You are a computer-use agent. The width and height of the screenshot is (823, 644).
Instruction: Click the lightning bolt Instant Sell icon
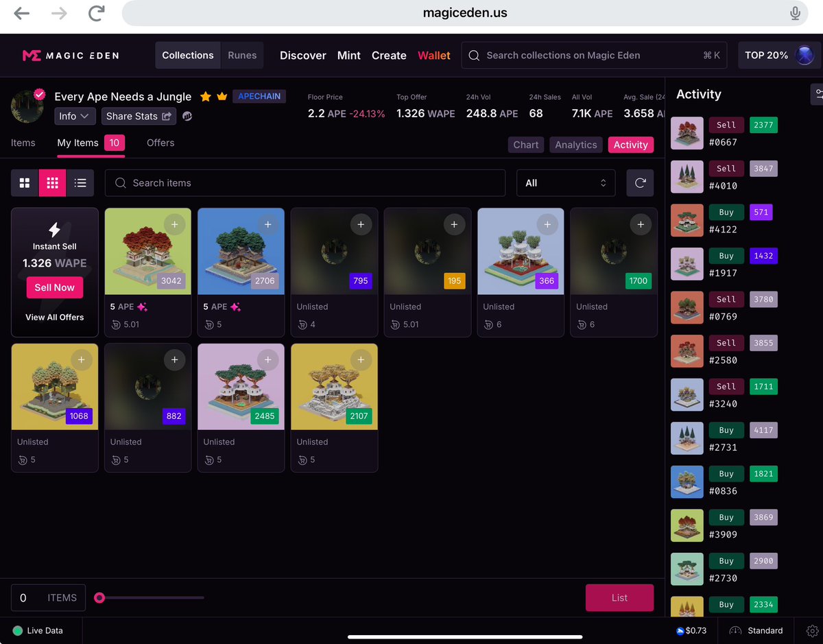[x=55, y=230]
